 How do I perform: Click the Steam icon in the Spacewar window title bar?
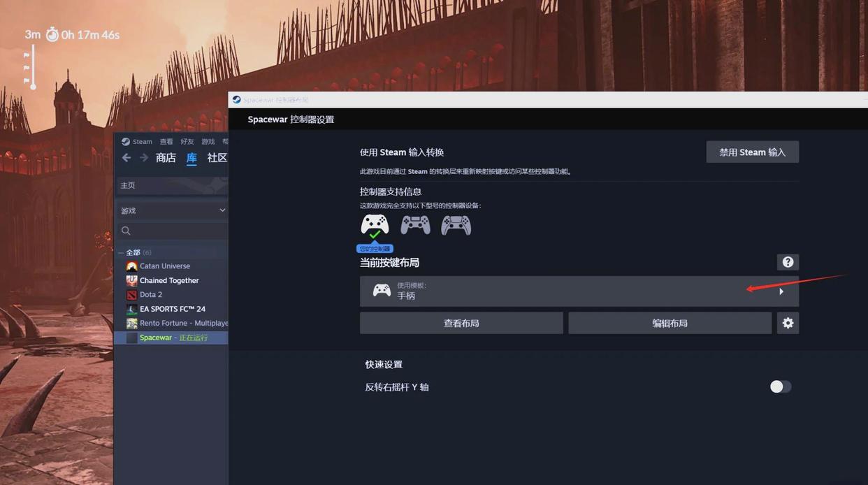[236, 100]
